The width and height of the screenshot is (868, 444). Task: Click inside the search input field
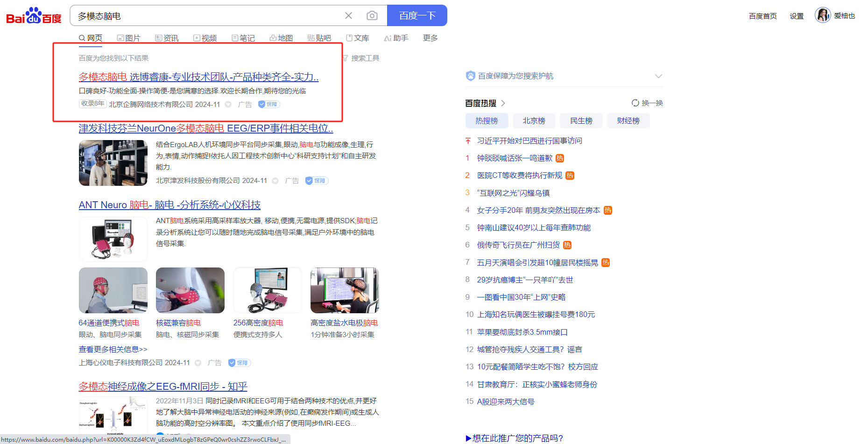[x=205, y=16]
